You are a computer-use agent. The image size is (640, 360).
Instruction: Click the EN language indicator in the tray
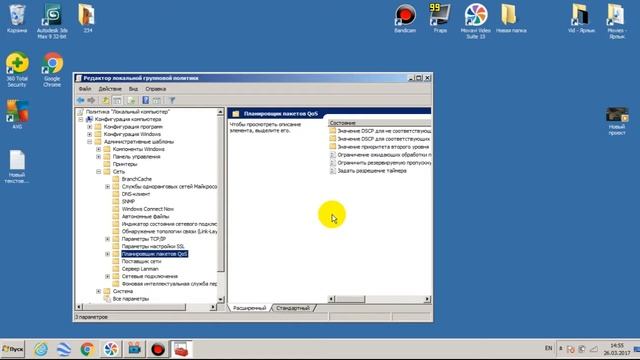click(548, 348)
